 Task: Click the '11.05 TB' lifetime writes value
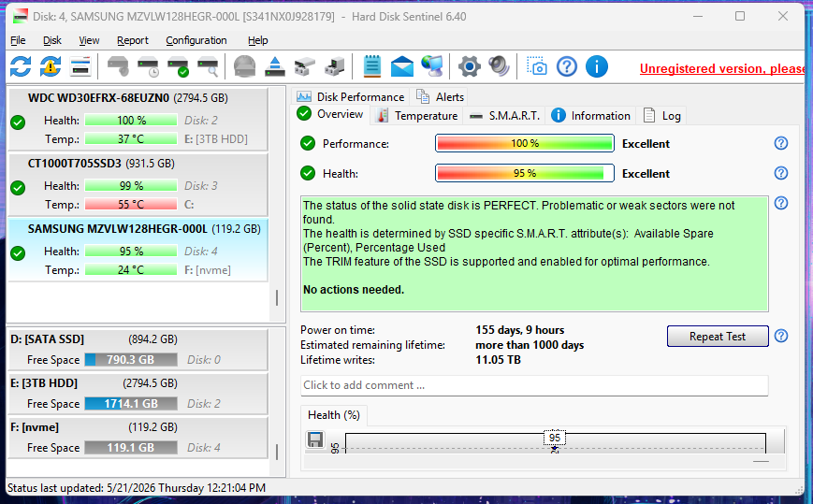tap(498, 359)
